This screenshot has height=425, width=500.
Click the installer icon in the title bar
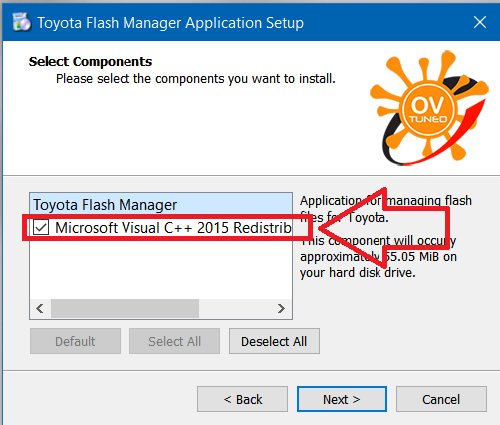(x=21, y=22)
